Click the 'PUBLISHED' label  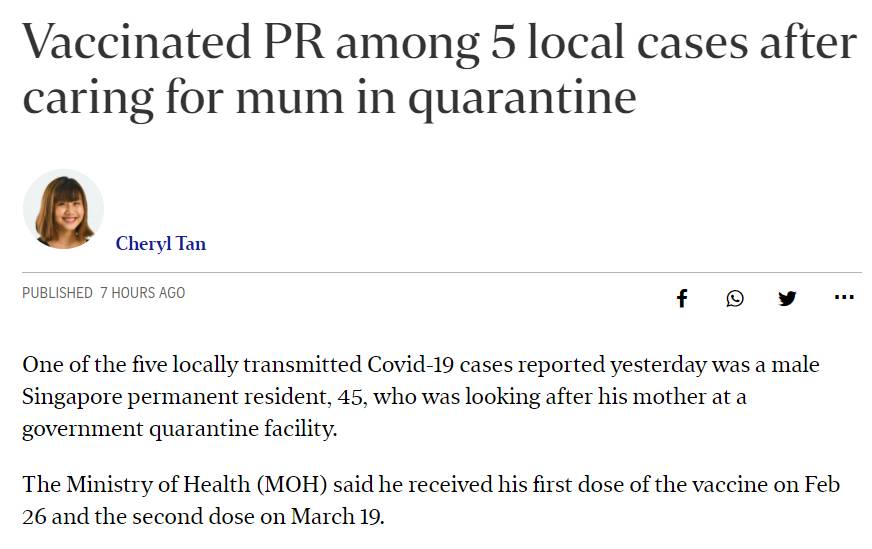point(57,293)
